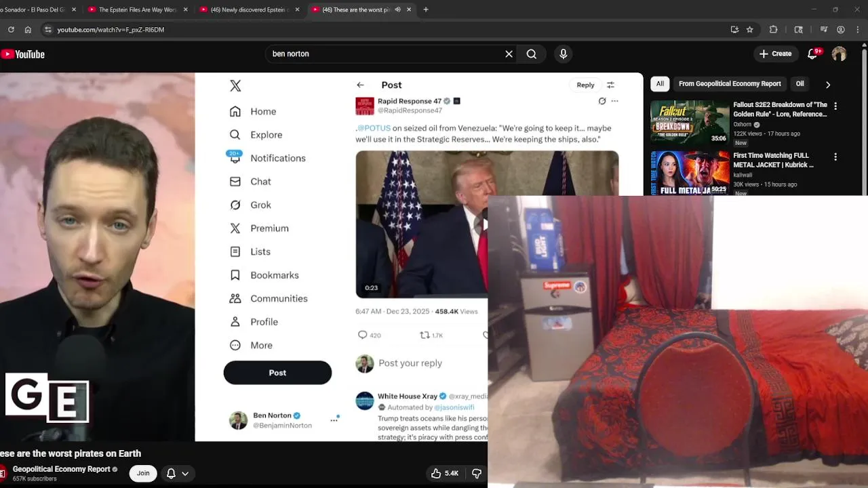Click the URL address bar
This screenshot has width=868, height=488.
click(x=387, y=30)
